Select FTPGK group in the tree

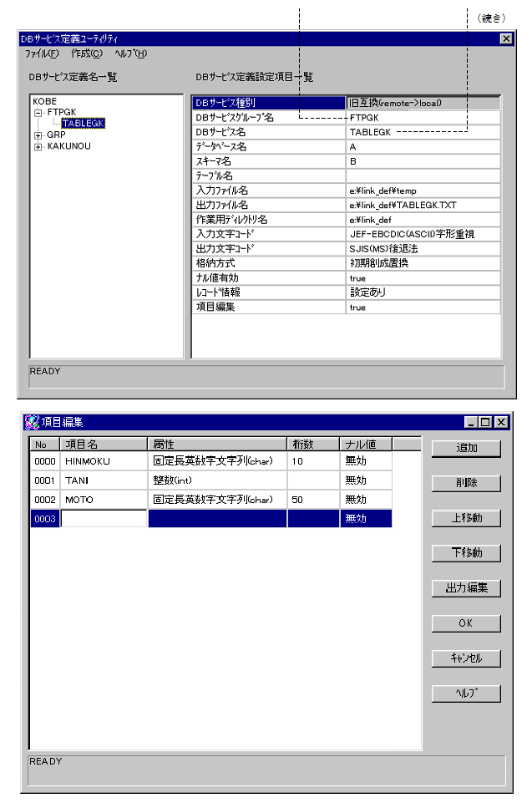click(x=62, y=112)
